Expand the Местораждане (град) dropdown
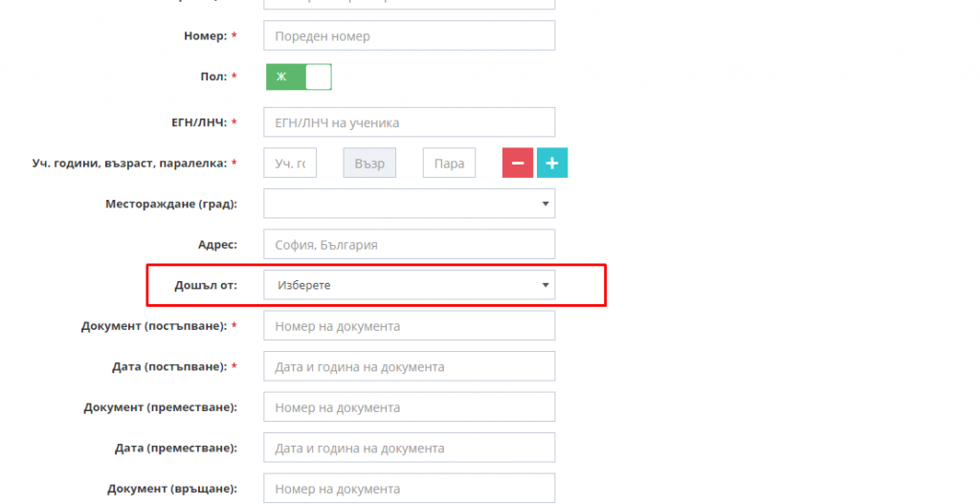This screenshot has height=504, width=980. [409, 204]
